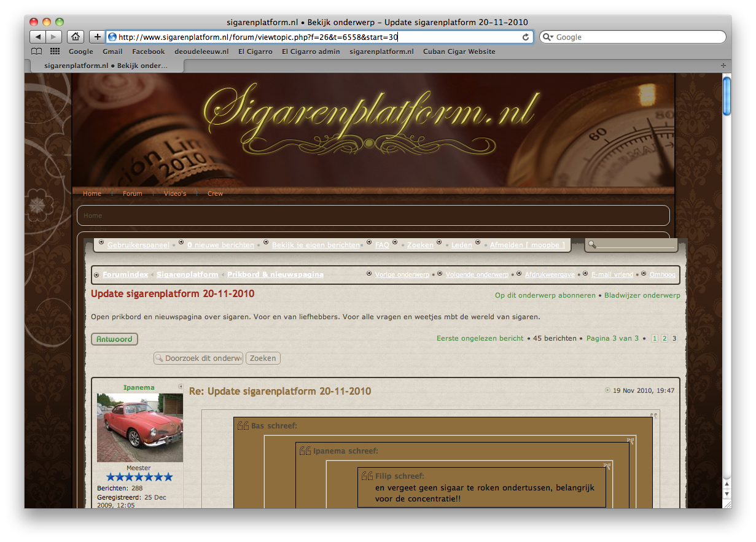Viewport: 756px width, 542px height.
Task: Click 'Afmelden [ moopbe ]' to log out
Action: 527,245
